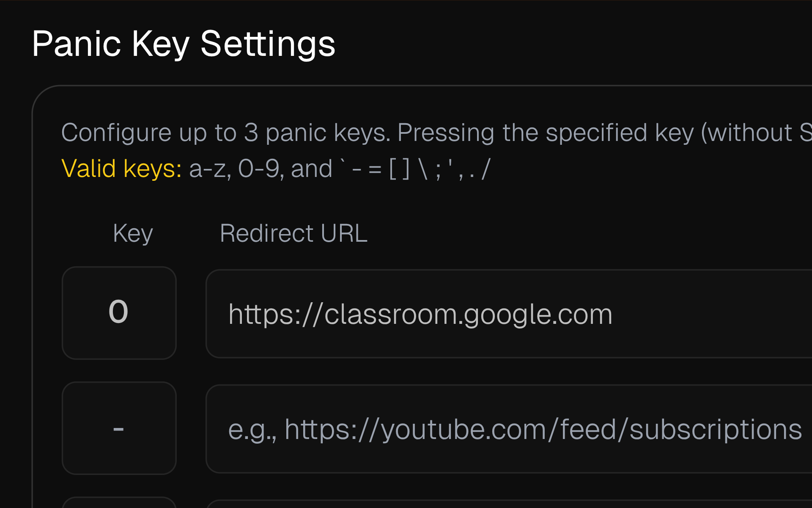Click the "Pressing the specified key" text
This screenshot has height=508, width=812.
(x=546, y=133)
